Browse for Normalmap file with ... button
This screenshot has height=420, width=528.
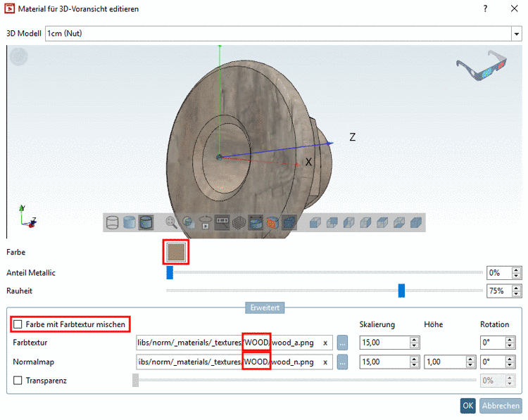[342, 362]
